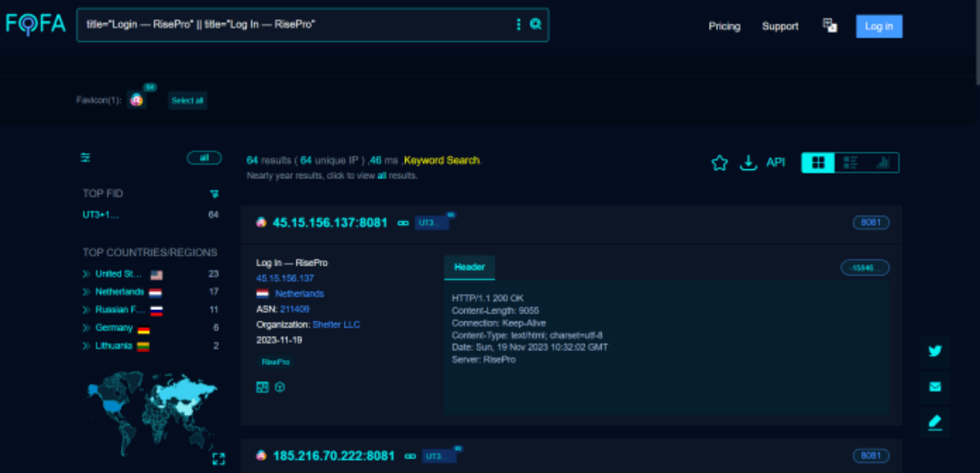Share results on Twitter
The height and width of the screenshot is (473, 980).
[x=935, y=351]
